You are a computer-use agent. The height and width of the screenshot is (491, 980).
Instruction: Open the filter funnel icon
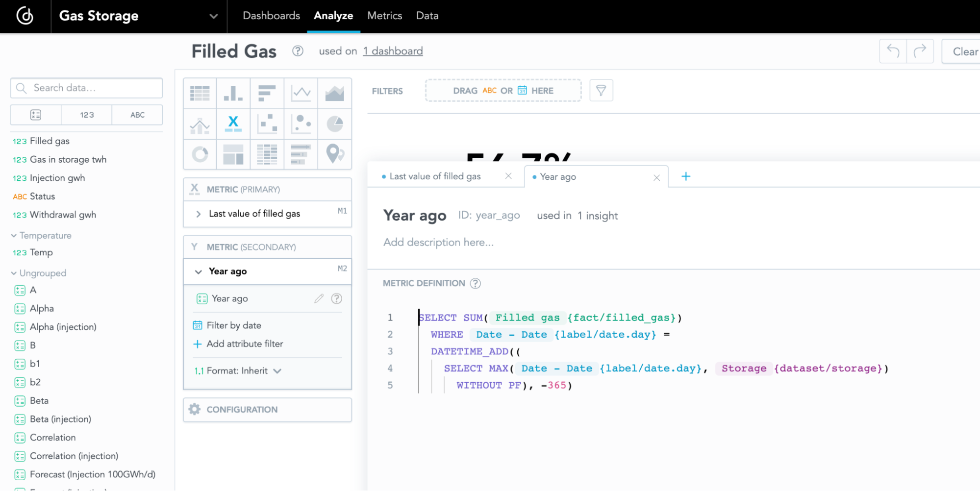(x=601, y=91)
